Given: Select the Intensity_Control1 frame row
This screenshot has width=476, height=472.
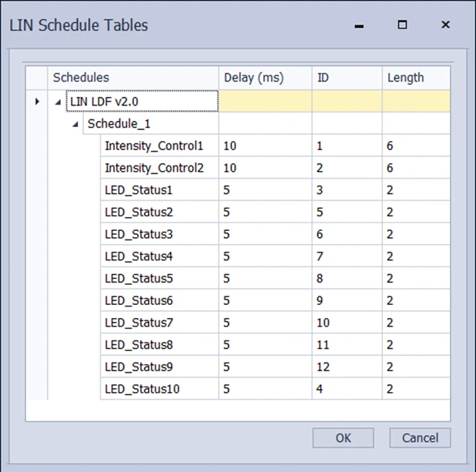Looking at the screenshot, I should [154, 146].
